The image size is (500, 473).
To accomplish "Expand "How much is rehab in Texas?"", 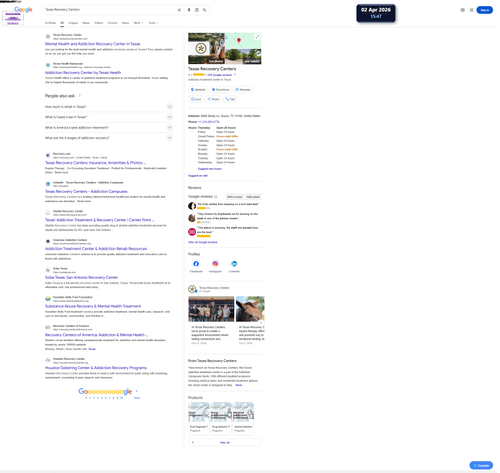I will point(109,107).
